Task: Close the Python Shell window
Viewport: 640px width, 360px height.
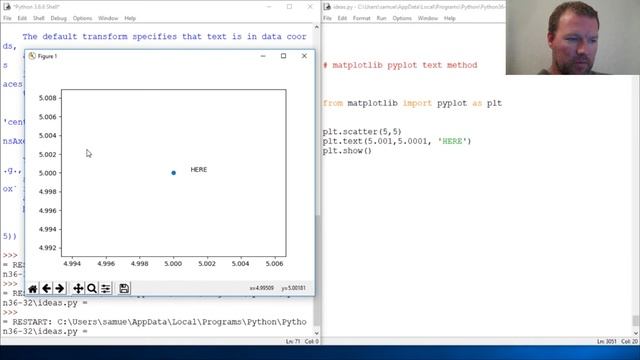Action: click(310, 7)
